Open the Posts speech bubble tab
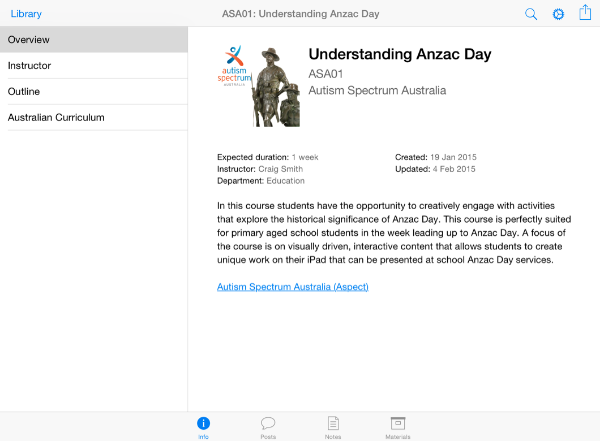The width and height of the screenshot is (600, 441). 268,428
